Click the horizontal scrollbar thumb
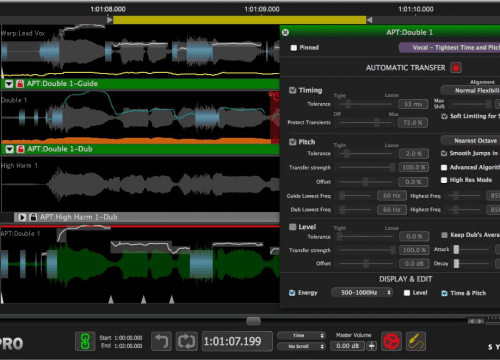This screenshot has height=360, width=500. tap(253, 321)
